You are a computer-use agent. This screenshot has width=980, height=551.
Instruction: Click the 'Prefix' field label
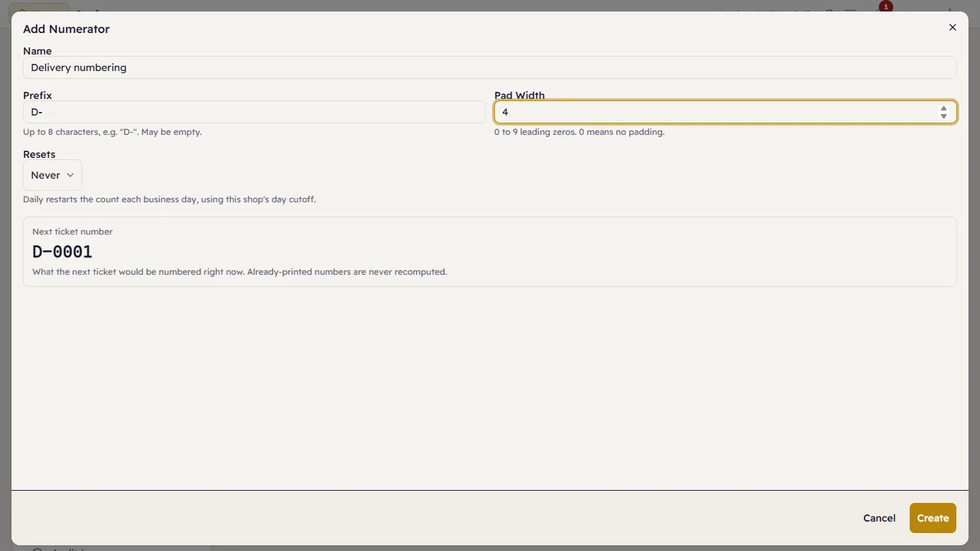(x=37, y=95)
